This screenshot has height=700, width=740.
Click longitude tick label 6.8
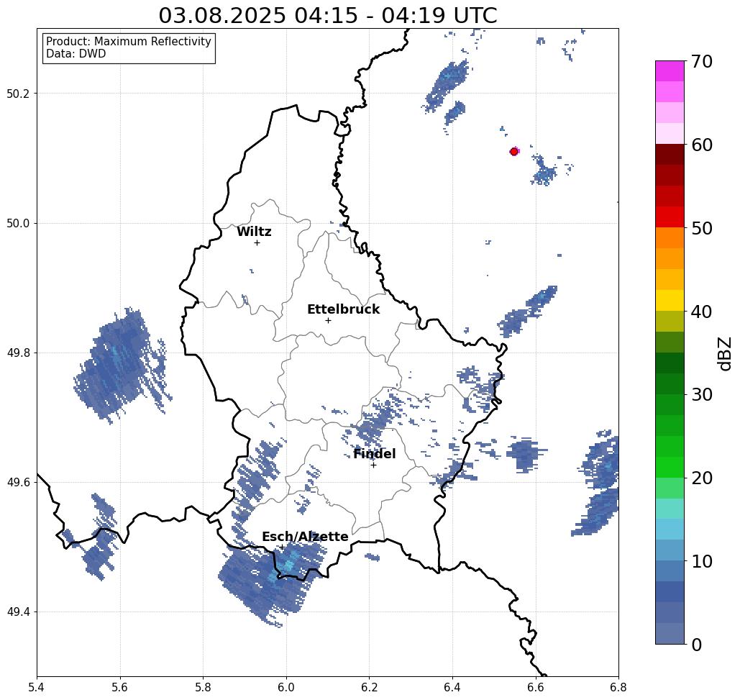point(618,687)
